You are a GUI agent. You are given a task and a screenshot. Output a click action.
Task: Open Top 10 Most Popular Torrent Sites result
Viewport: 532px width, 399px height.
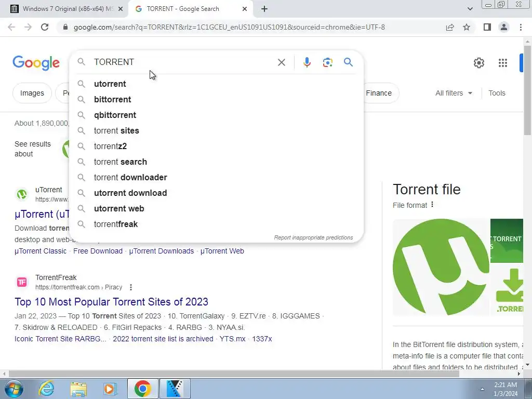(111, 302)
